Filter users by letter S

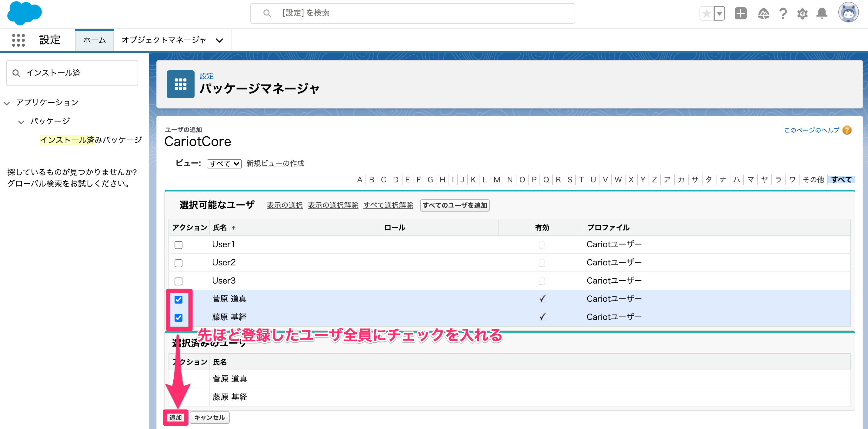(x=570, y=179)
